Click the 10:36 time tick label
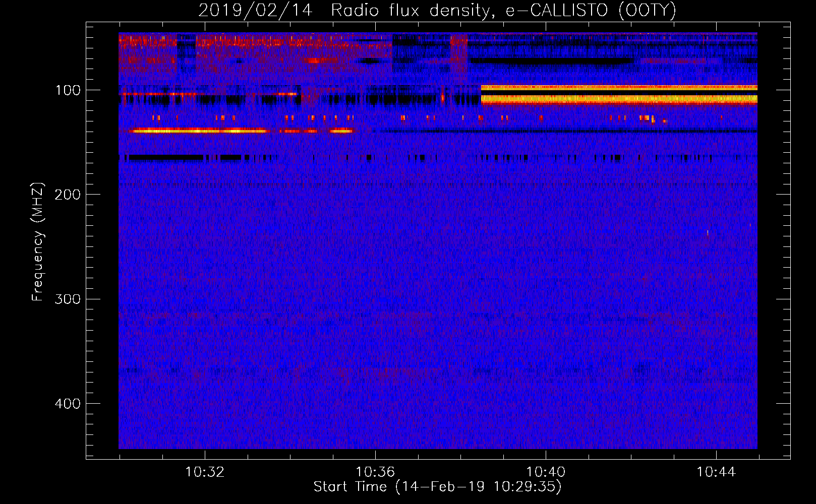The image size is (816, 504). pos(375,472)
